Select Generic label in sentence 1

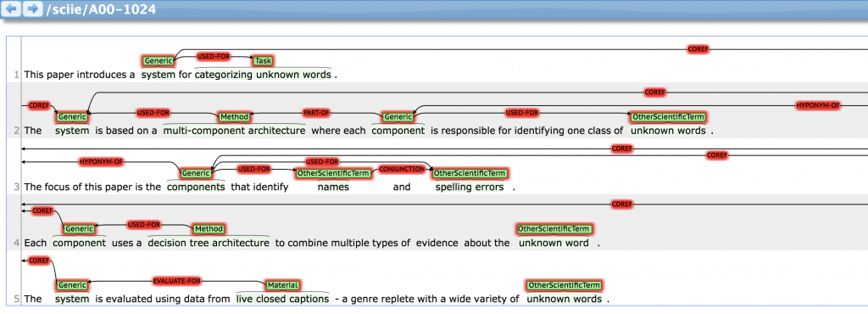(x=159, y=61)
